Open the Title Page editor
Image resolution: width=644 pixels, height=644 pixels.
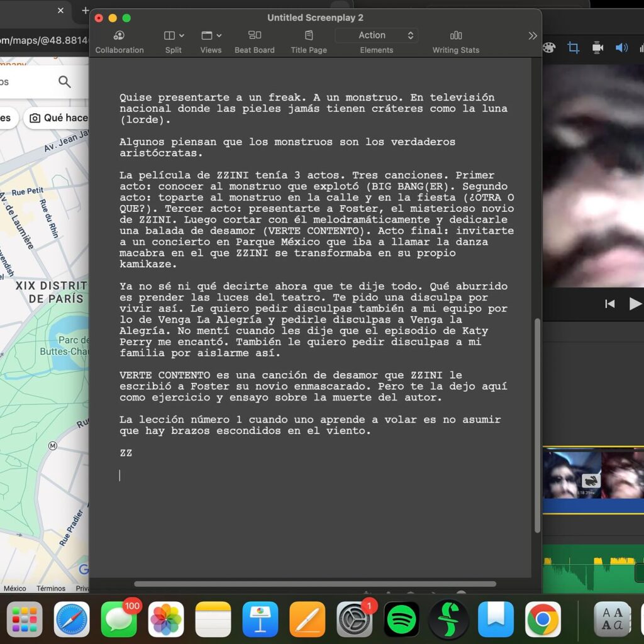(309, 35)
